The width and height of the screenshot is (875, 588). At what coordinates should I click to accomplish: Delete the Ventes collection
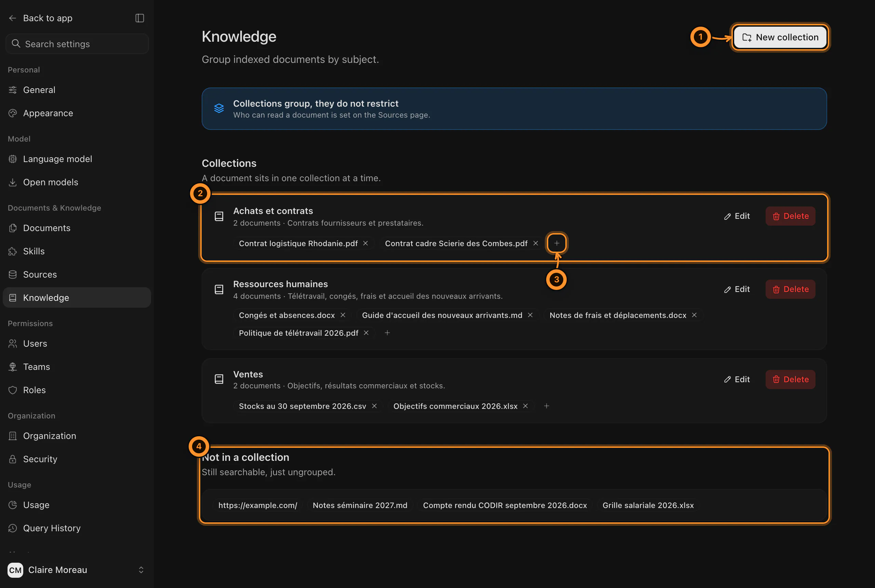click(x=790, y=379)
